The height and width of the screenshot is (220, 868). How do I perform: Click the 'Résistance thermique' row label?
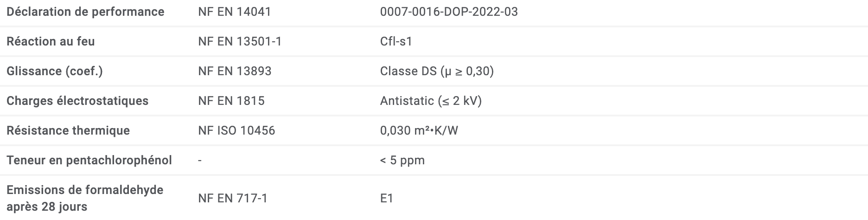point(68,130)
